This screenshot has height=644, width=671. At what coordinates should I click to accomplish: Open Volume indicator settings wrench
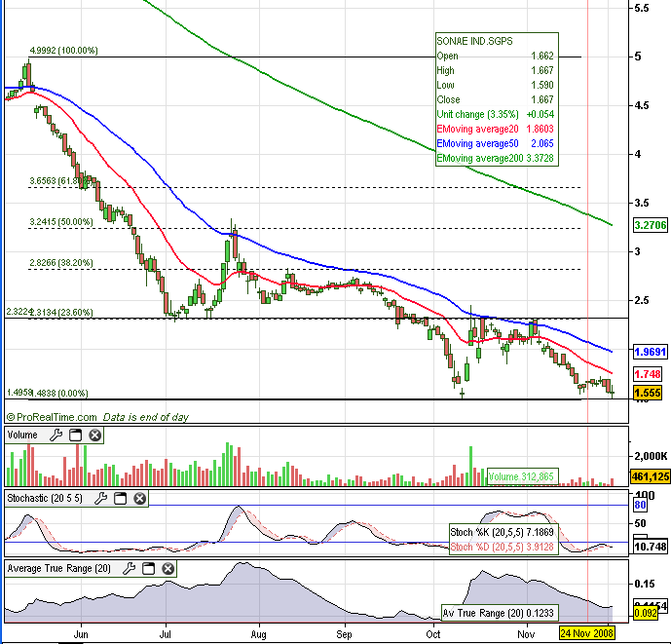[56, 436]
